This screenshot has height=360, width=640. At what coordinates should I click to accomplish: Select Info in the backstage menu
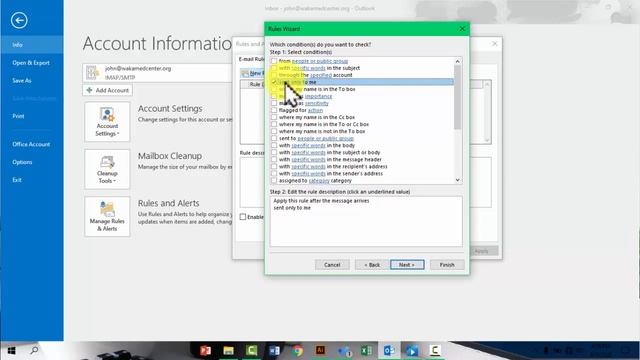pyautogui.click(x=32, y=45)
